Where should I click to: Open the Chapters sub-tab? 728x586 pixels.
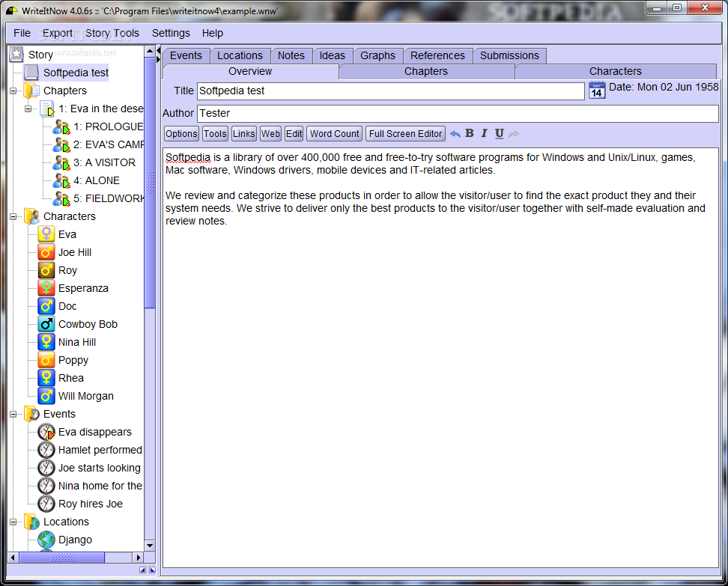coord(426,71)
